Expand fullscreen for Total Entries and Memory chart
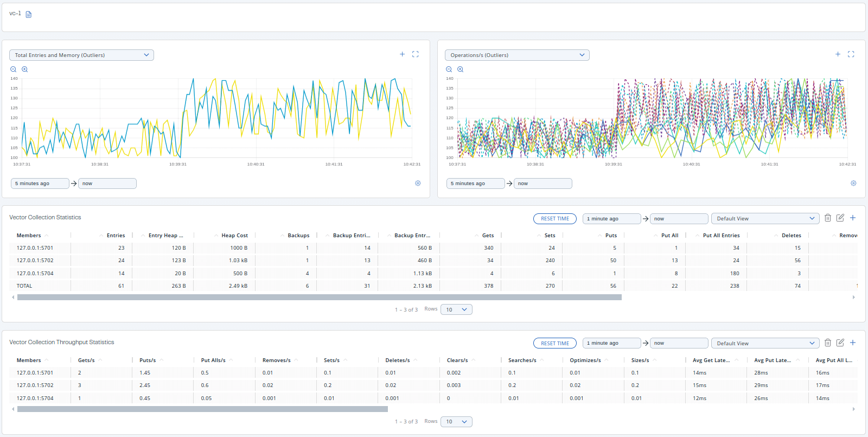Screen dimensions: 868x437 (x=416, y=54)
